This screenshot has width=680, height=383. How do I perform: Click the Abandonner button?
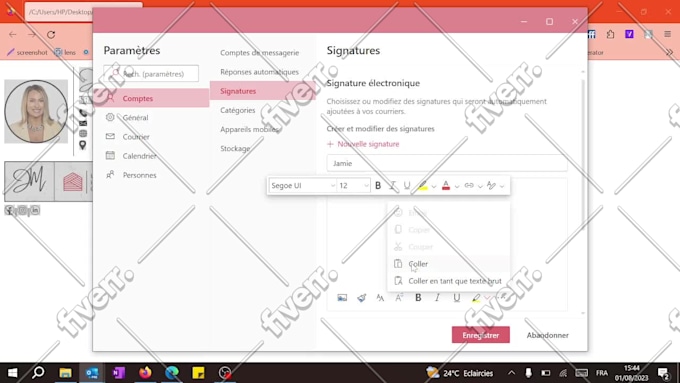548,335
